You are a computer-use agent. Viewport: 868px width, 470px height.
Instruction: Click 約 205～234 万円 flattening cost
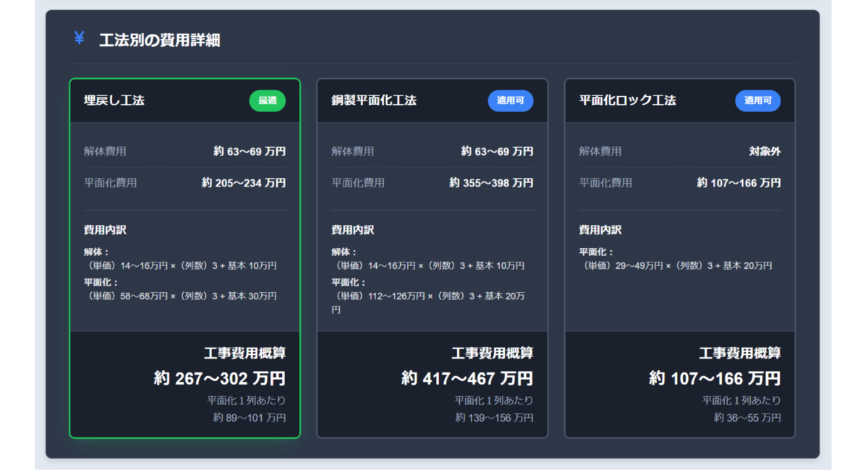[x=244, y=183]
